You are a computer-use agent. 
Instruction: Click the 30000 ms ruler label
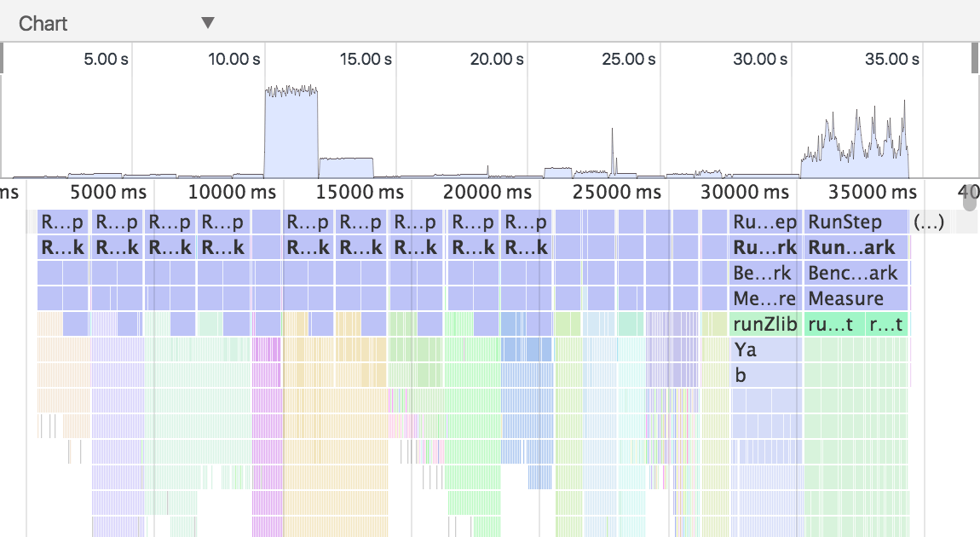(x=745, y=192)
